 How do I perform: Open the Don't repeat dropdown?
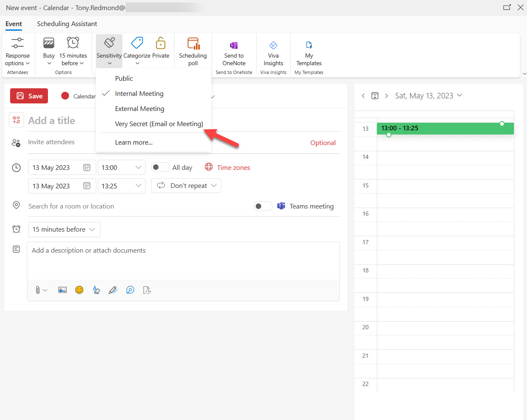tap(186, 186)
